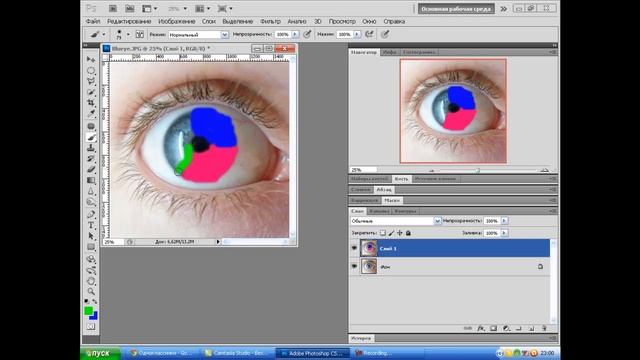Select the Eyedropper tool
This screenshot has width=640, height=360.
(x=91, y=114)
